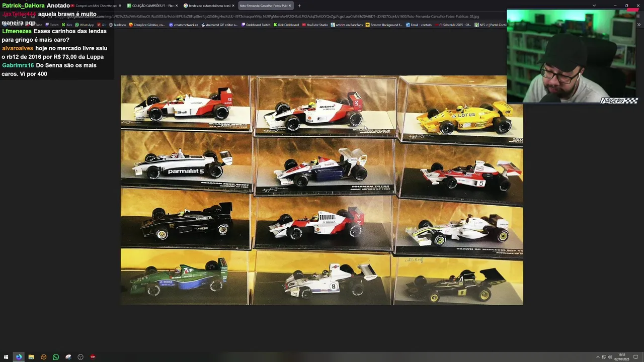Click the diecast cars photo

click(321, 190)
